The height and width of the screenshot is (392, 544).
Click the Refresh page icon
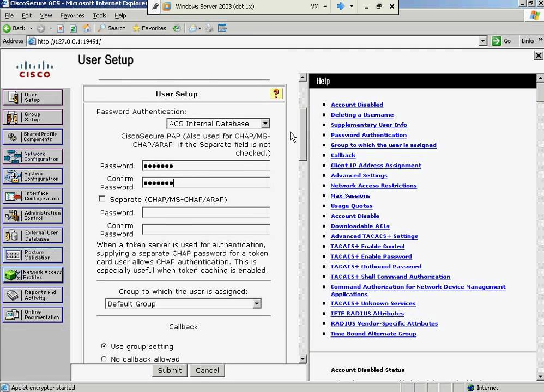click(x=73, y=28)
